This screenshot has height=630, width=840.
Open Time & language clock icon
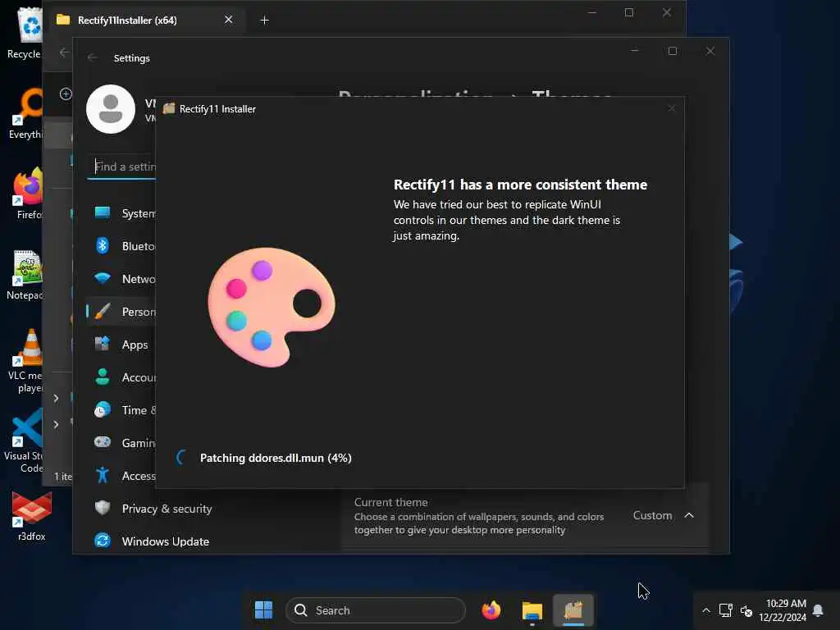tap(103, 410)
